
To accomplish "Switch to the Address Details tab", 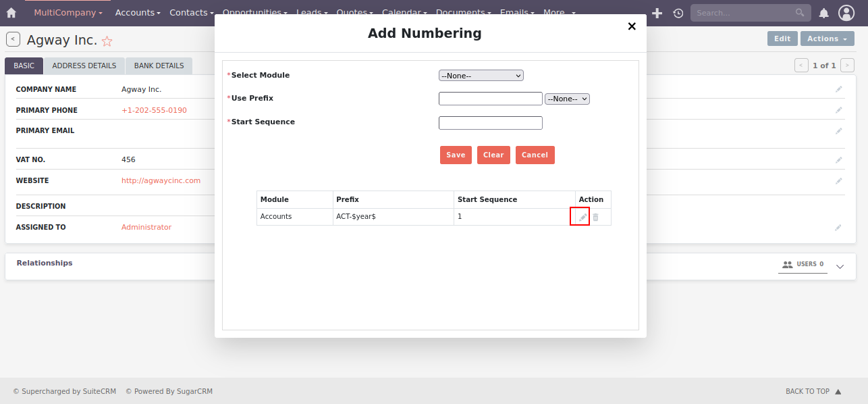I will coord(84,66).
